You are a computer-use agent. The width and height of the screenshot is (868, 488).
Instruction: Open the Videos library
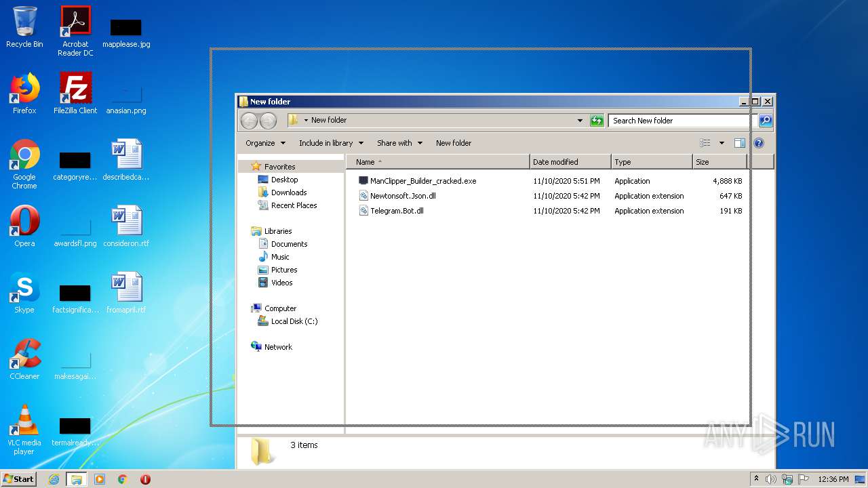point(275,283)
